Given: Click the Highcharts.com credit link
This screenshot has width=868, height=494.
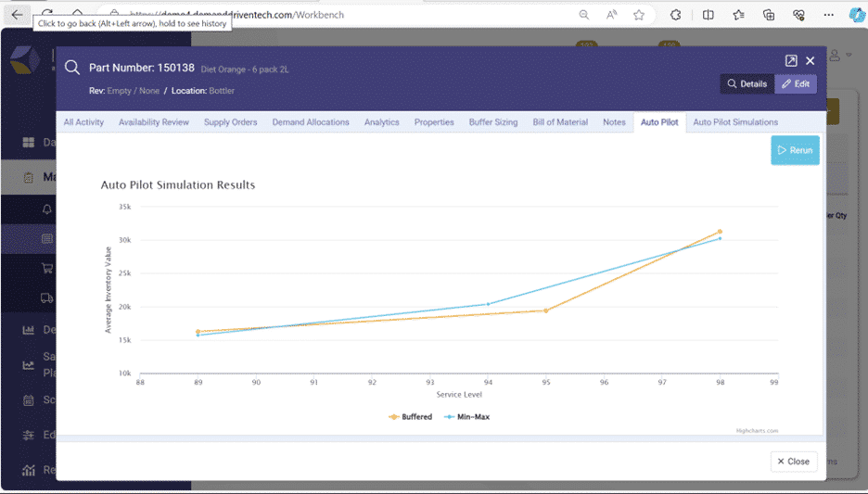Looking at the screenshot, I should (x=757, y=430).
